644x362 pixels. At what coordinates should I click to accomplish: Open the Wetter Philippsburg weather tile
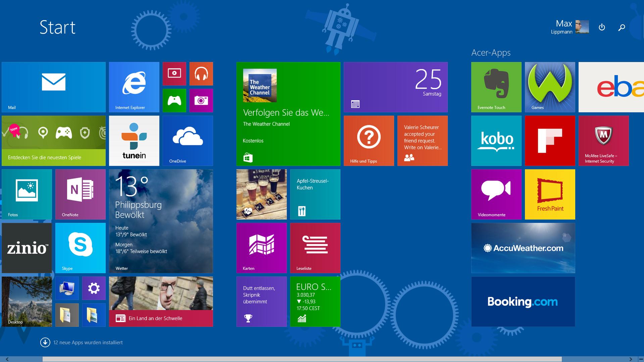point(161,221)
